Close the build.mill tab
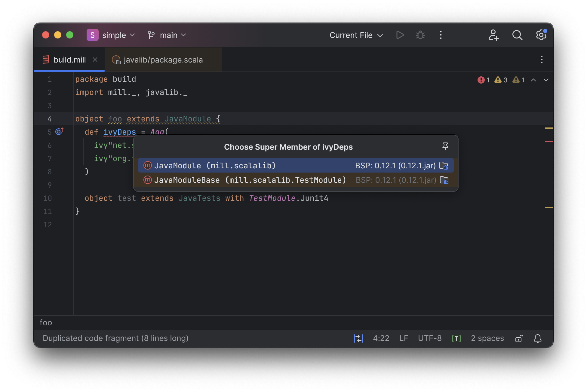 click(x=95, y=60)
